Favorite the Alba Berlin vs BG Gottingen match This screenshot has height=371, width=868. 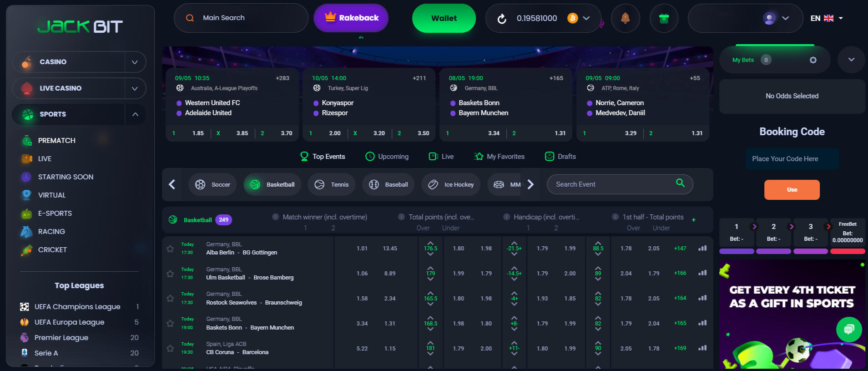(170, 249)
